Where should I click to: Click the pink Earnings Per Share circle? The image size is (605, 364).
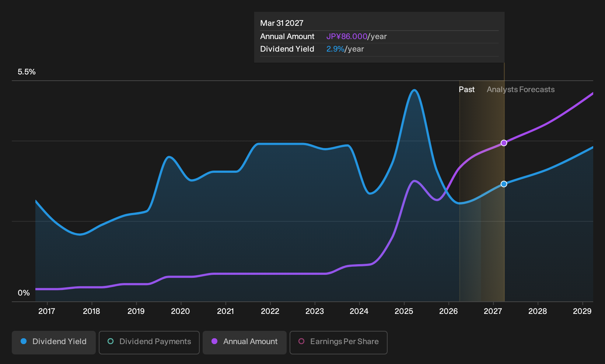[301, 341]
